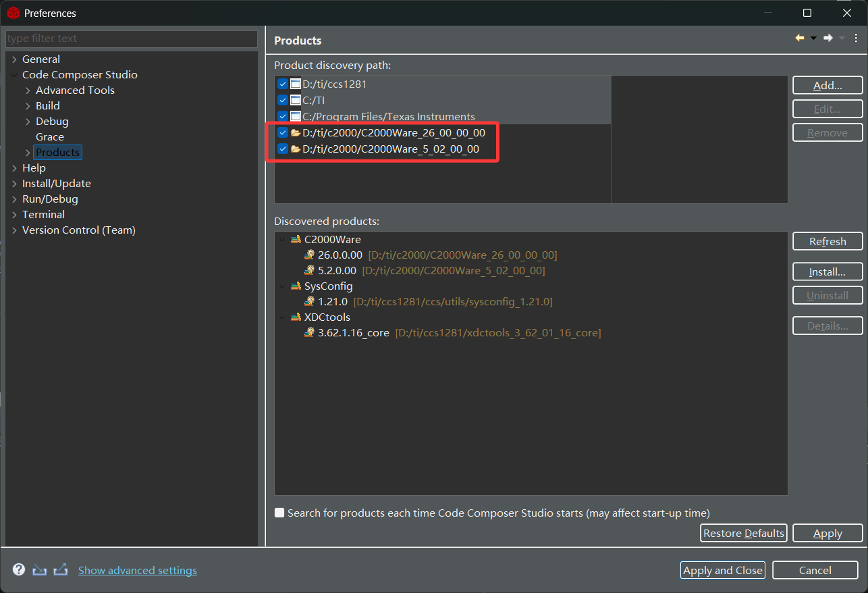Click the icon beside SysConfig 1.21.0
This screenshot has width=868, height=593.
310,302
